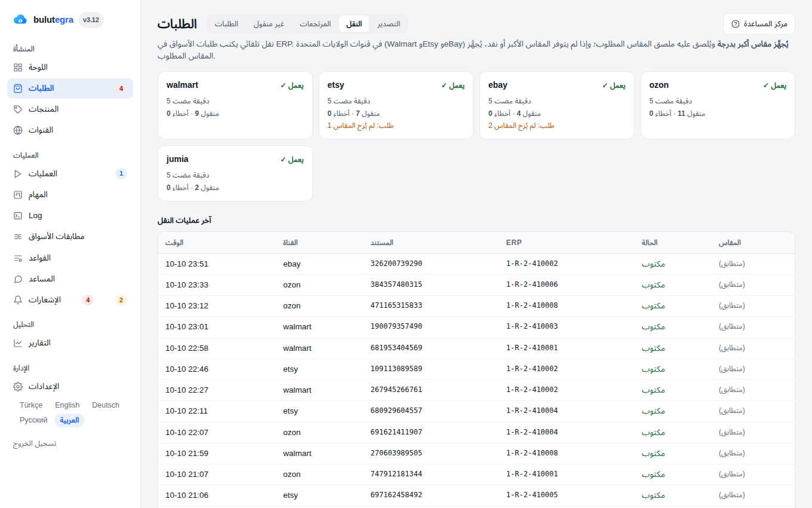This screenshot has width=812, height=508.
Task: Open the walmart channel card
Action: (235, 105)
